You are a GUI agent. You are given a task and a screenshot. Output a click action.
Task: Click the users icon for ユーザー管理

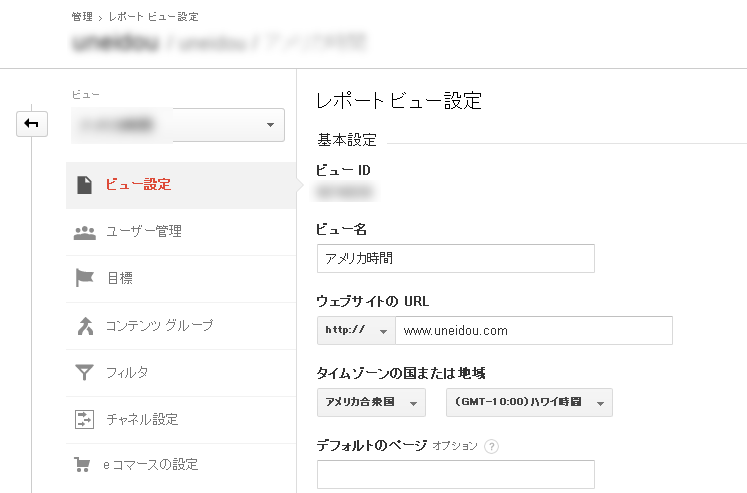84,232
